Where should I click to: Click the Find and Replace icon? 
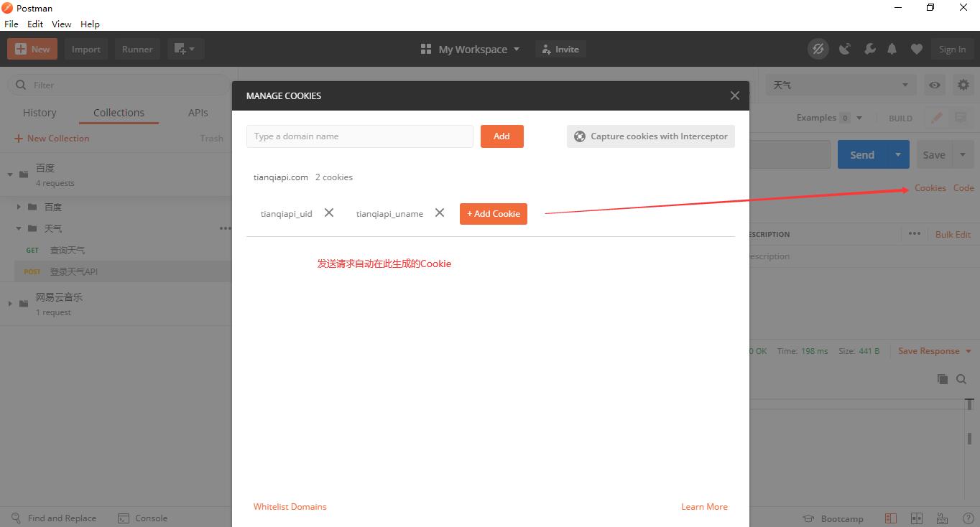(17, 518)
